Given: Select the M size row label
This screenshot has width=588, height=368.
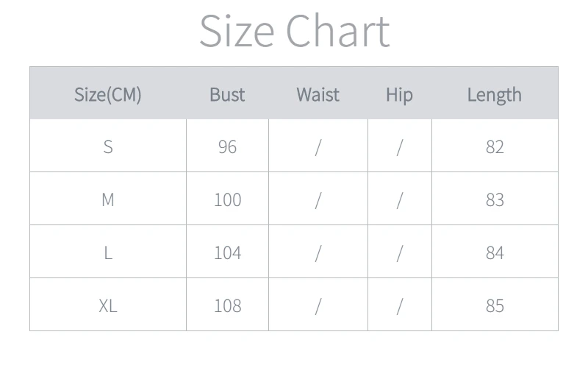Looking at the screenshot, I should [x=108, y=199].
